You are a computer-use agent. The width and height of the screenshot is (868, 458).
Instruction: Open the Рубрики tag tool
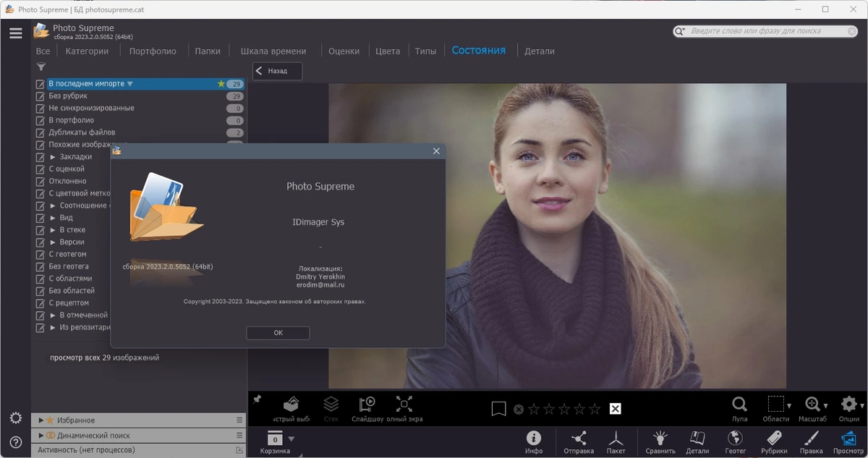774,442
